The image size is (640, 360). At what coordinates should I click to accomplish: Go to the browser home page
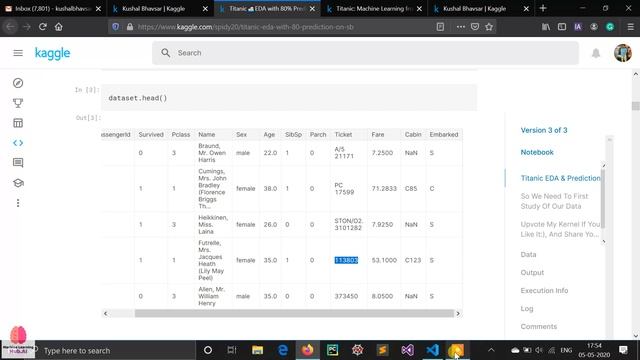(x=59, y=27)
